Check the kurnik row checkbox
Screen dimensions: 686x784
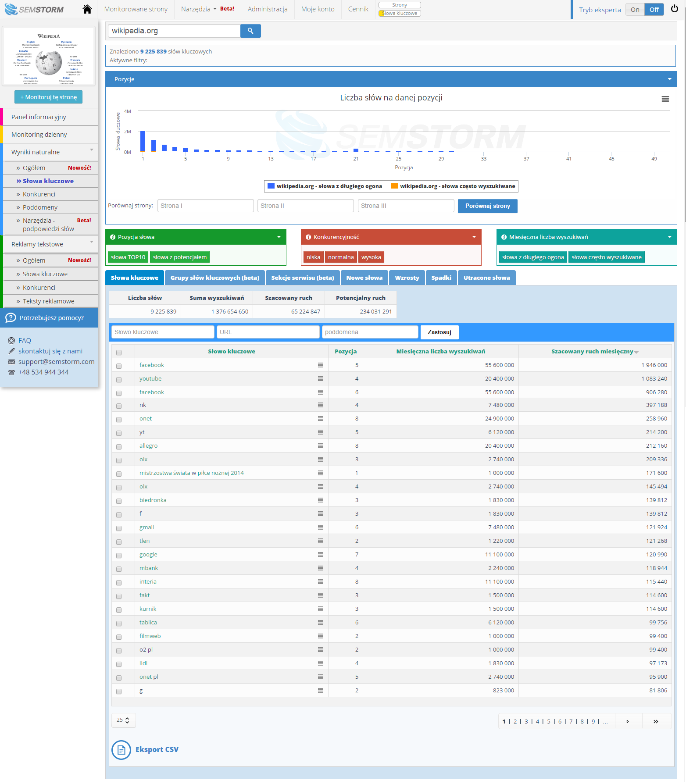119,610
